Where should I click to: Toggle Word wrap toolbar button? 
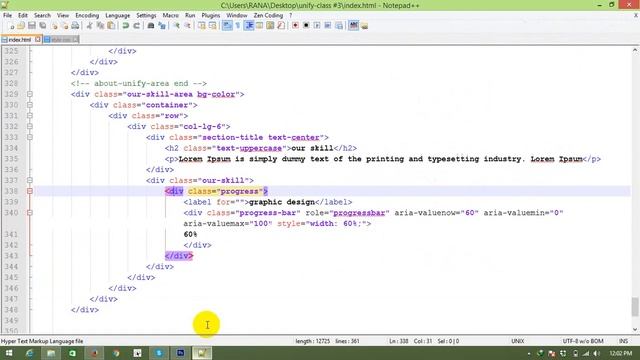(227, 26)
